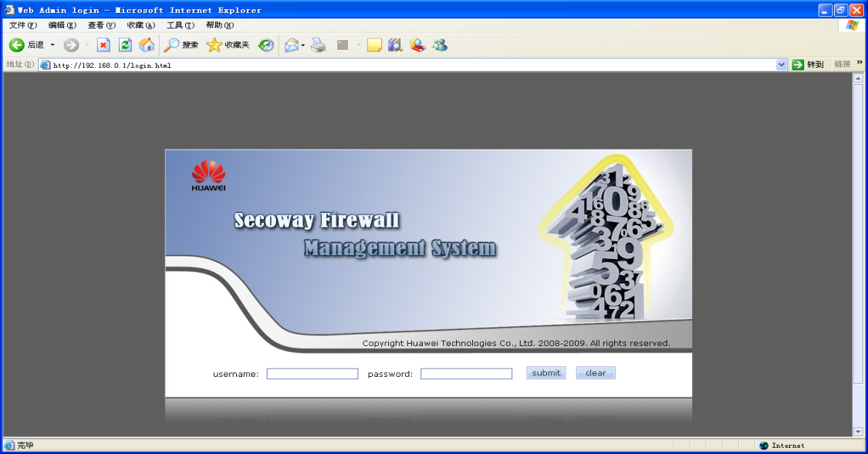The width and height of the screenshot is (868, 454).
Task: Open the 查看 (V) menu
Action: (101, 25)
